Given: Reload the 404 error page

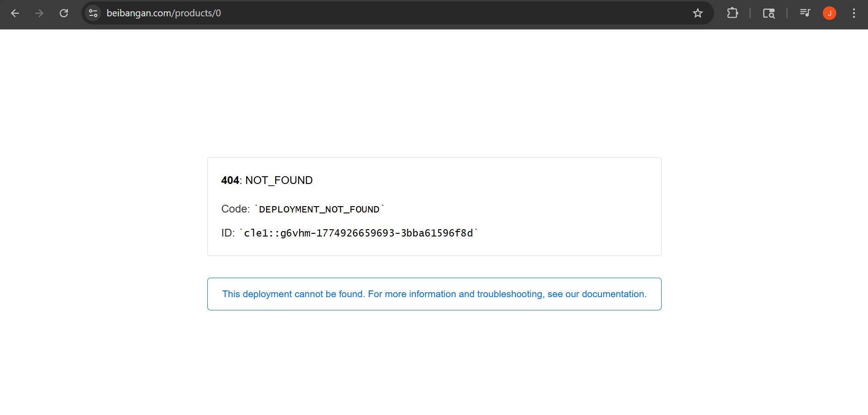Looking at the screenshot, I should pyautogui.click(x=64, y=13).
